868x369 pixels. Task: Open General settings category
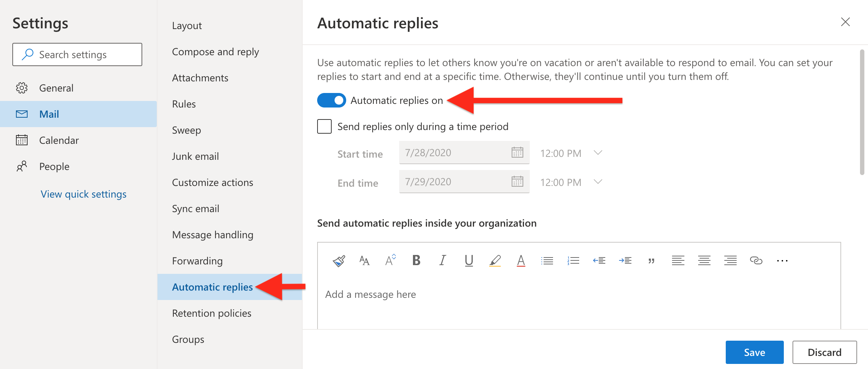78,88
